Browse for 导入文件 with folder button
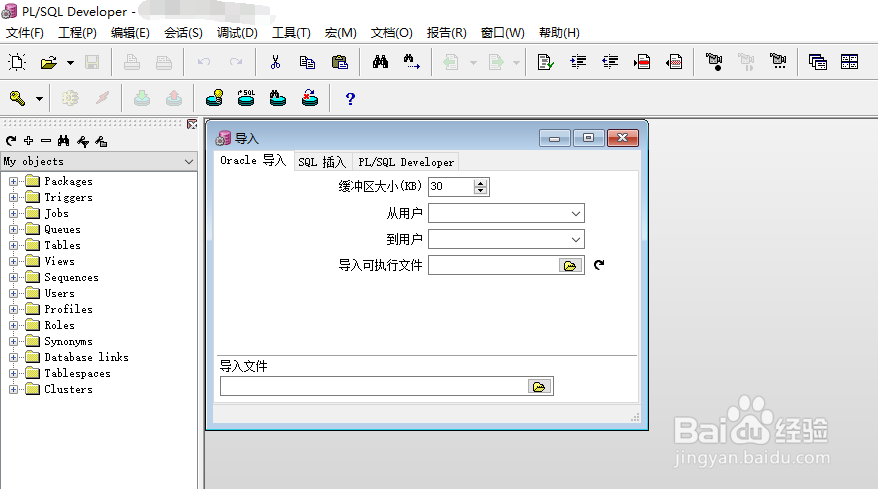 (539, 386)
